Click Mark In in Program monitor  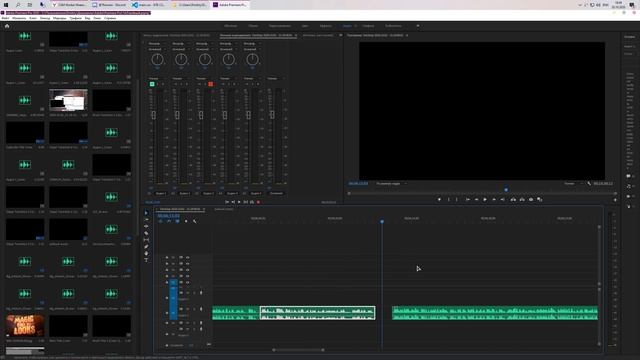[448, 200]
